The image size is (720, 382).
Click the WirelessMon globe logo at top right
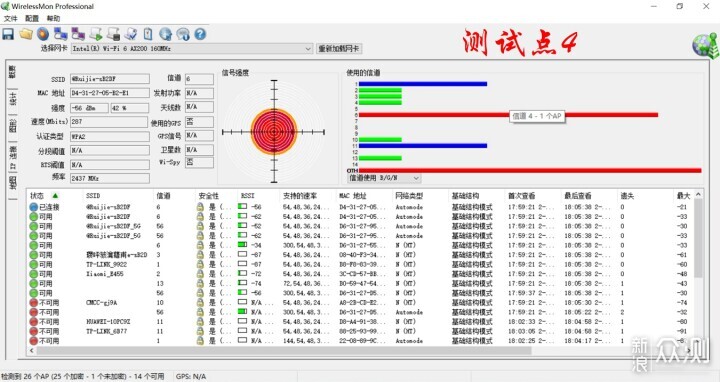[705, 46]
